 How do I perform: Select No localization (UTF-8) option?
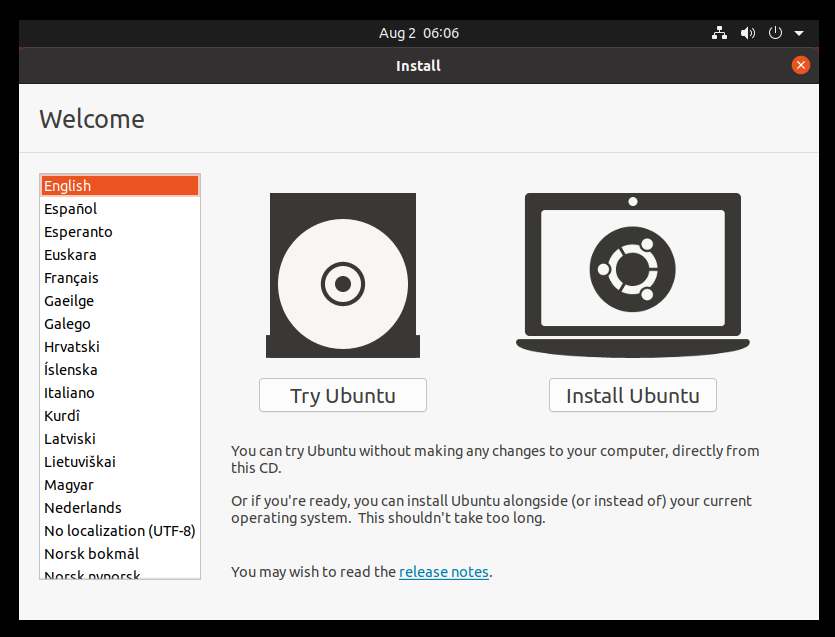point(120,530)
